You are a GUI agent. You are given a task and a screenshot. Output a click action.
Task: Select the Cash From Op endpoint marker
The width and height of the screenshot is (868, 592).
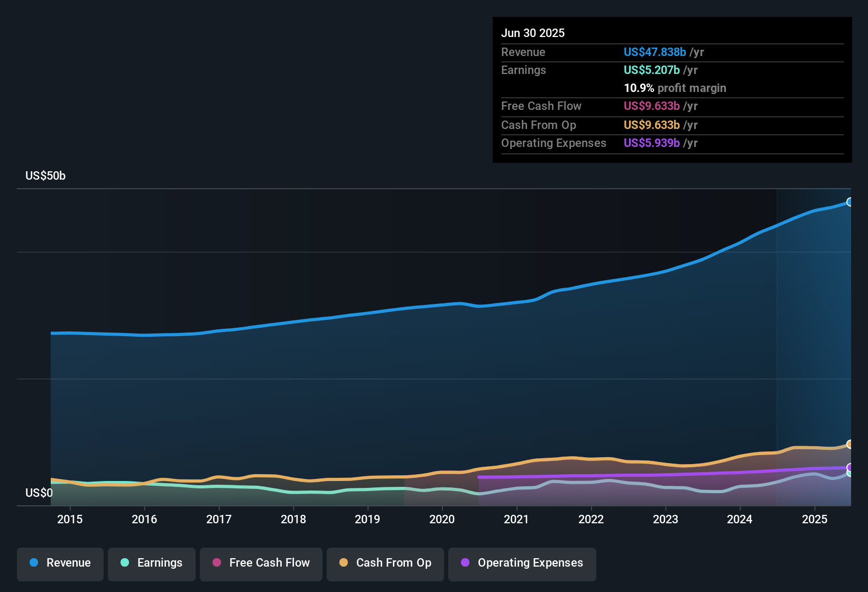850,445
